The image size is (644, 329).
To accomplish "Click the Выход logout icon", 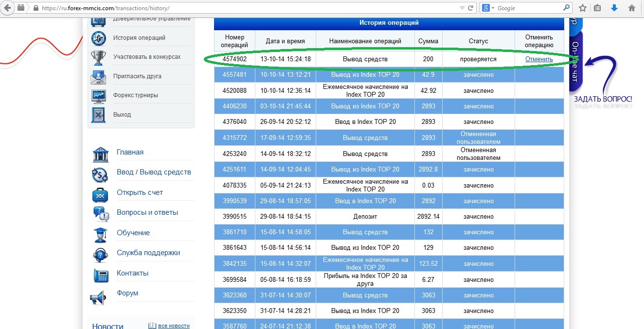I will tap(98, 115).
